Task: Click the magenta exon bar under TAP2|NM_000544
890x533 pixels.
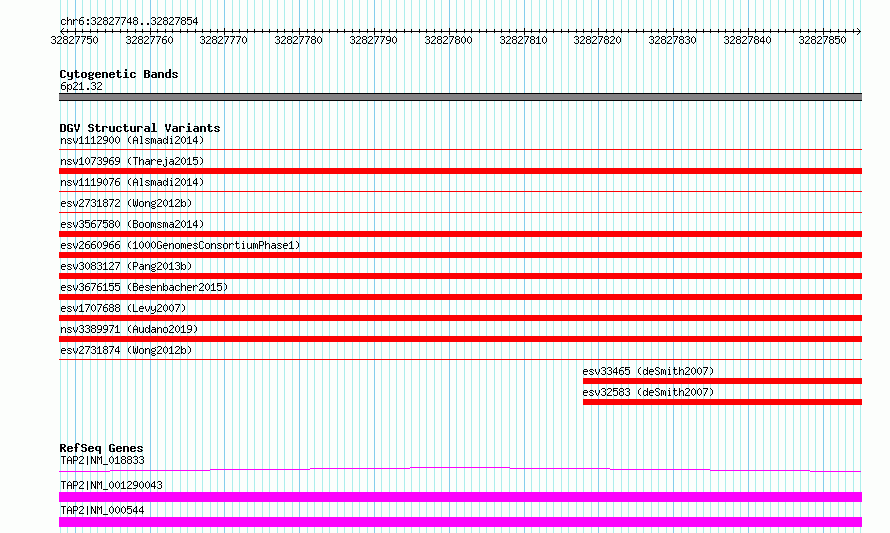Action: click(x=460, y=522)
